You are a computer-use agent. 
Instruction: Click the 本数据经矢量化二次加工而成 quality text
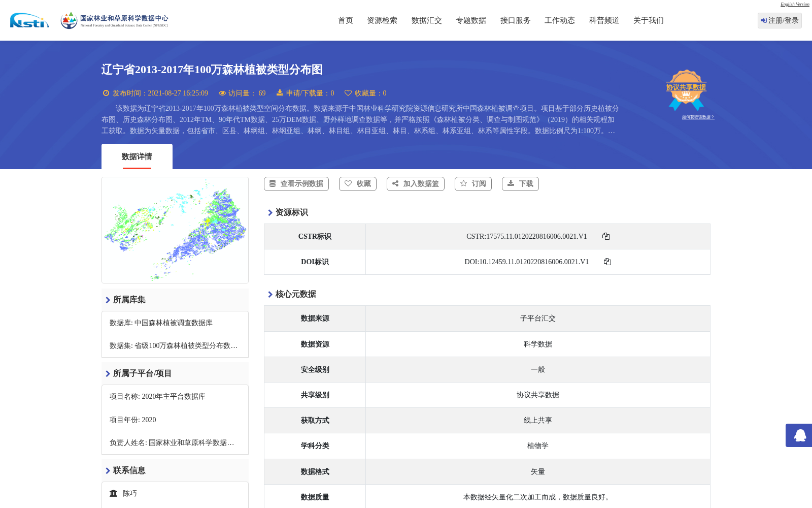pyautogui.click(x=538, y=497)
